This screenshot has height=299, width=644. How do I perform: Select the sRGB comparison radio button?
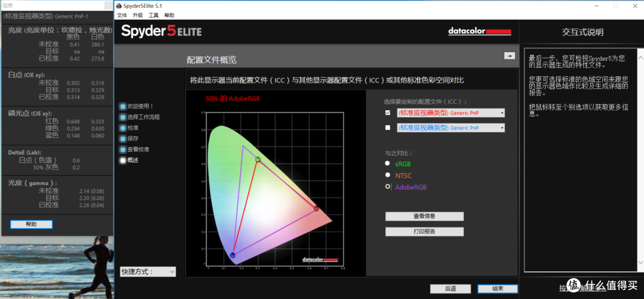(x=388, y=163)
